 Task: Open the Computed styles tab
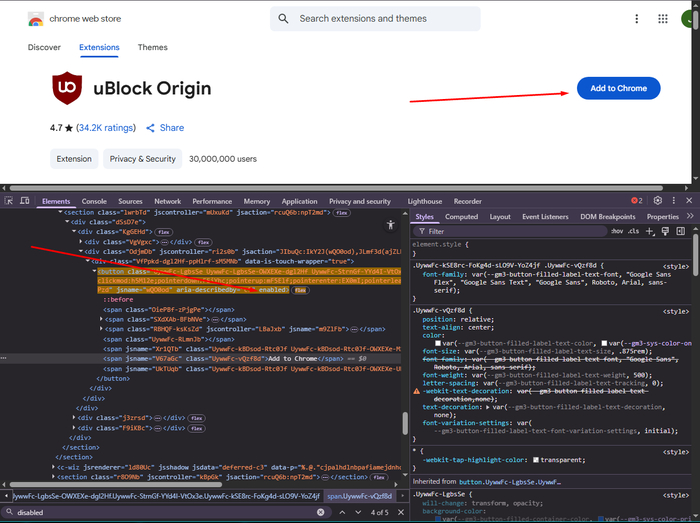(x=461, y=217)
